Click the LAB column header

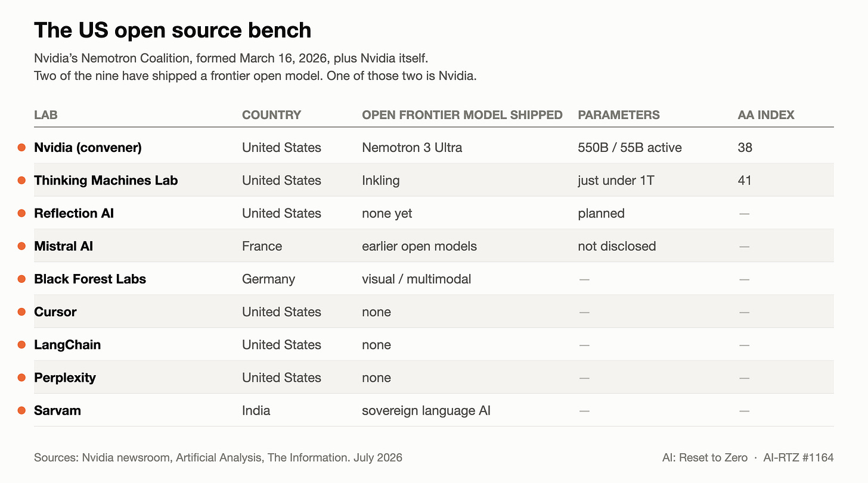tap(46, 115)
